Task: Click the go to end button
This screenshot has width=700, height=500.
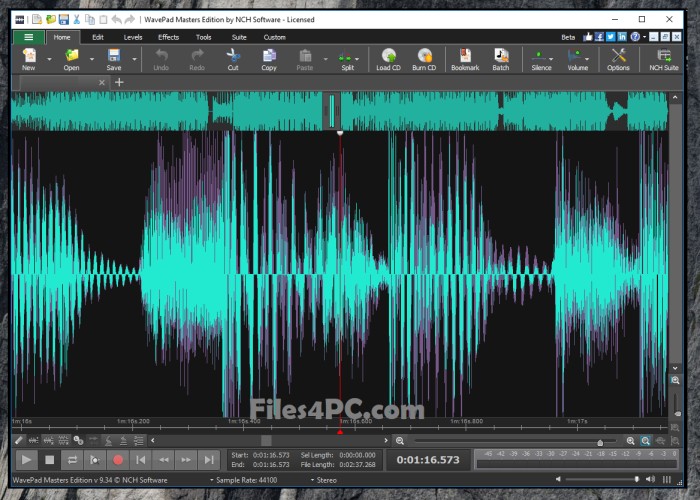Action: (209, 460)
